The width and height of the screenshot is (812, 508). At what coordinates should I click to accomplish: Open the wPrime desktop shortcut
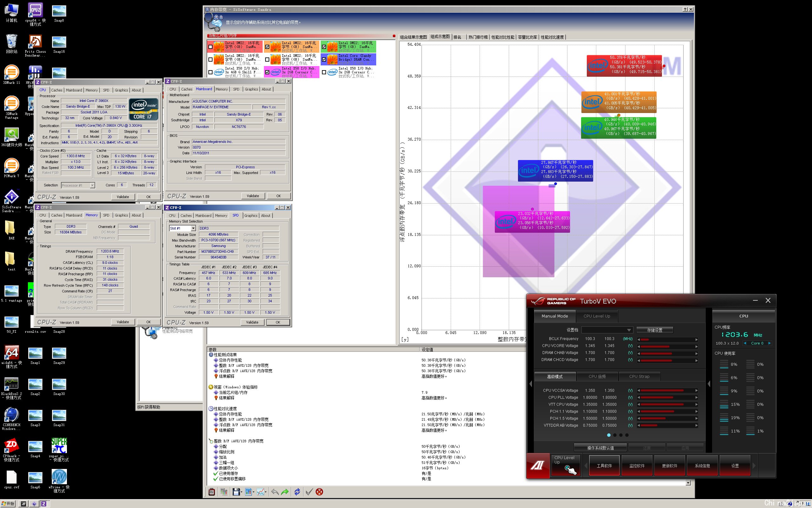click(x=59, y=481)
